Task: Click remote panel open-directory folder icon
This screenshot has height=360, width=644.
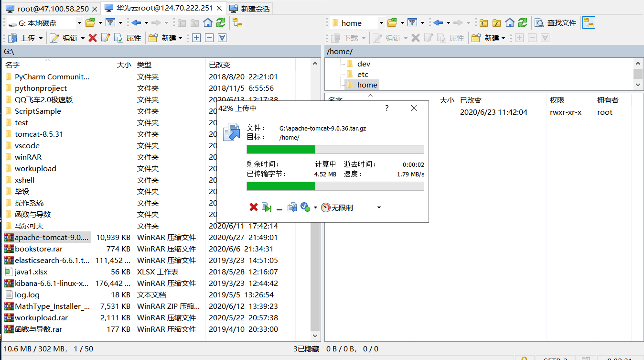Action: coord(392,22)
